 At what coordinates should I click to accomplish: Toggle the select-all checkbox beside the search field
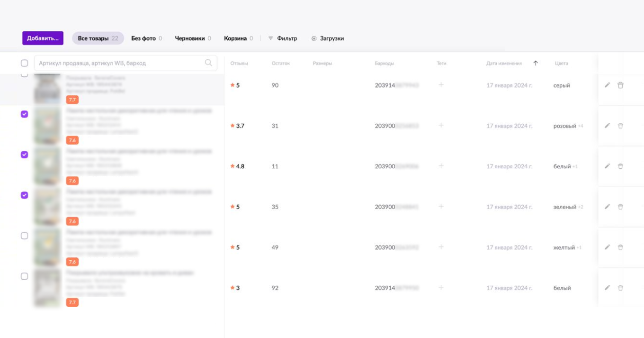point(25,63)
